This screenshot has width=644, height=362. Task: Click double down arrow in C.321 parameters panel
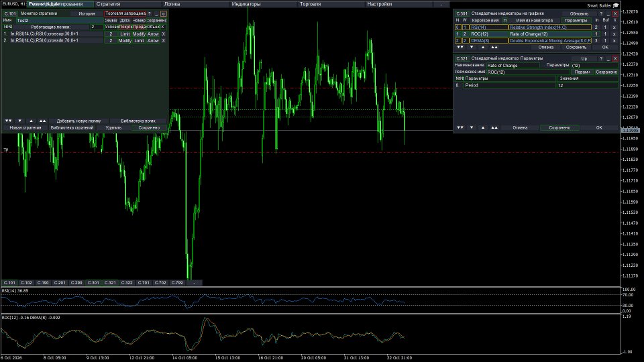pos(460,127)
